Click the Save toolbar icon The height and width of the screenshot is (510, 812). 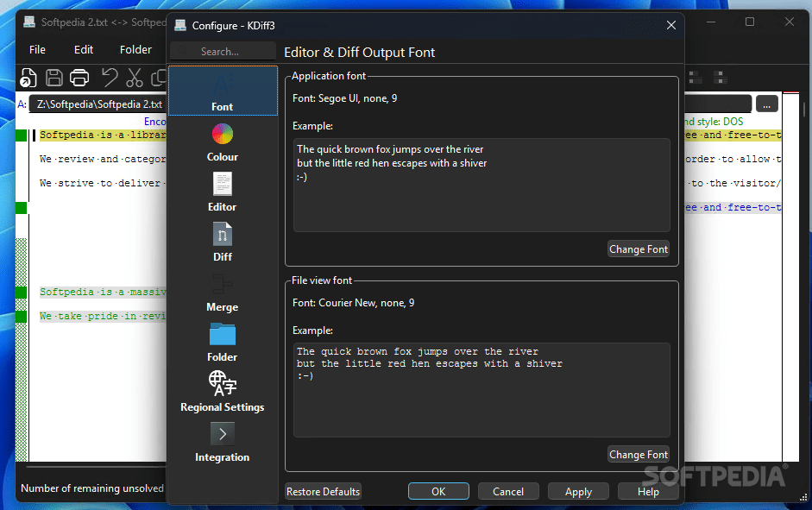(x=54, y=78)
